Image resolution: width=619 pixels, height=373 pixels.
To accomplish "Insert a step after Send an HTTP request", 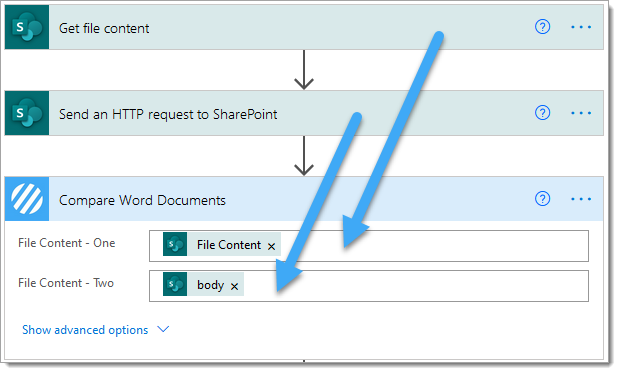I will pos(304,156).
